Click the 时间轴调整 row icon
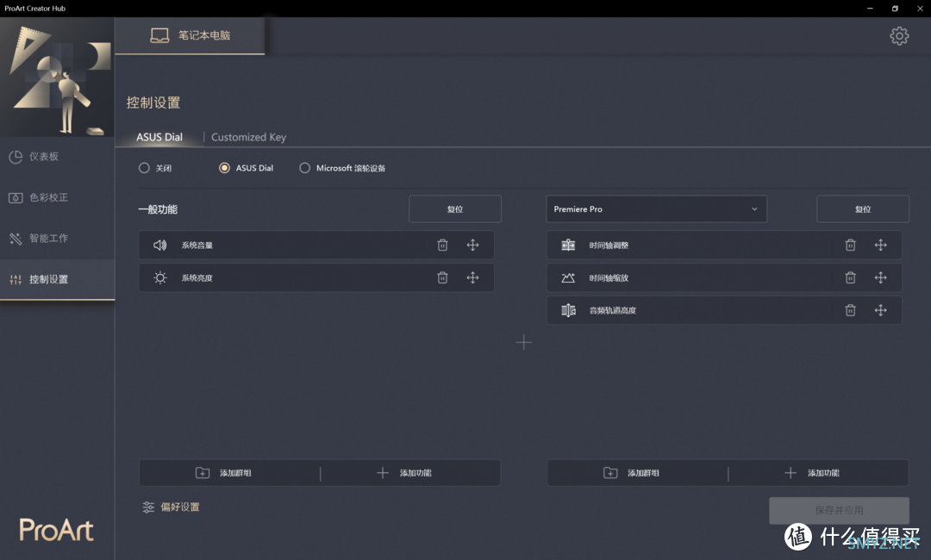 tap(568, 245)
